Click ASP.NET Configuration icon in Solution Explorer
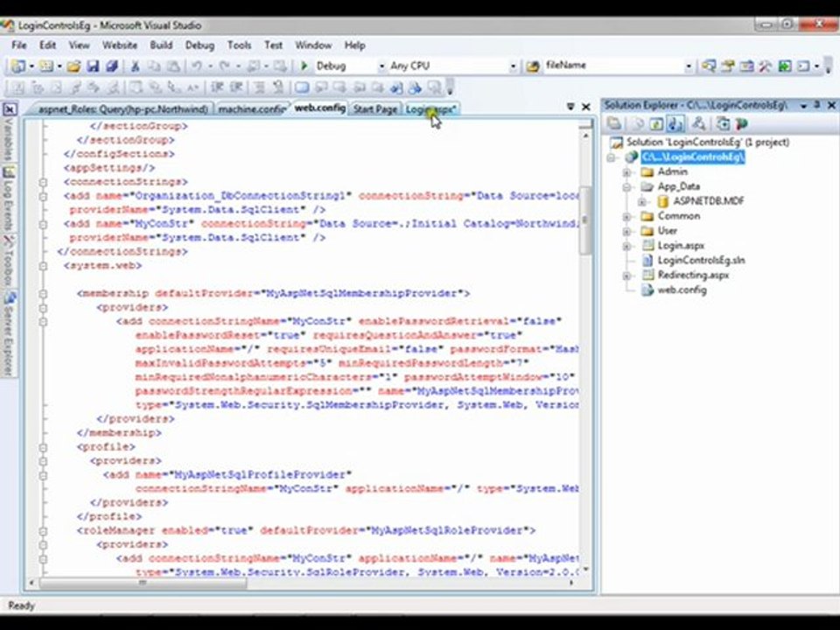 pos(741,124)
